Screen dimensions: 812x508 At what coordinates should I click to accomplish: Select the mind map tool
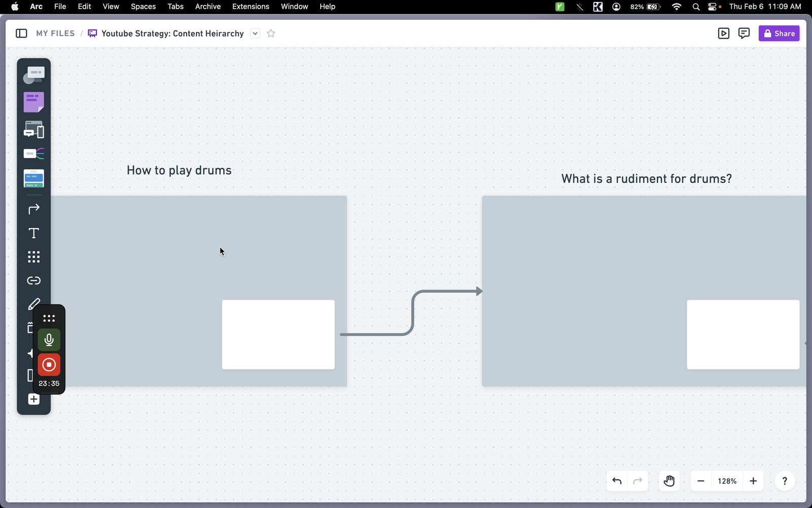click(33, 153)
